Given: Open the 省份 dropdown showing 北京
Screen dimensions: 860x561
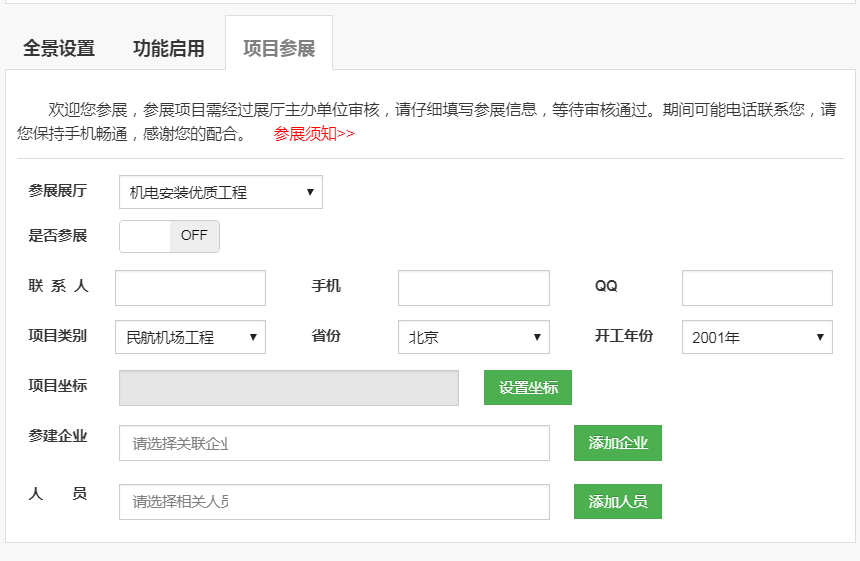Looking at the screenshot, I should pyautogui.click(x=474, y=337).
